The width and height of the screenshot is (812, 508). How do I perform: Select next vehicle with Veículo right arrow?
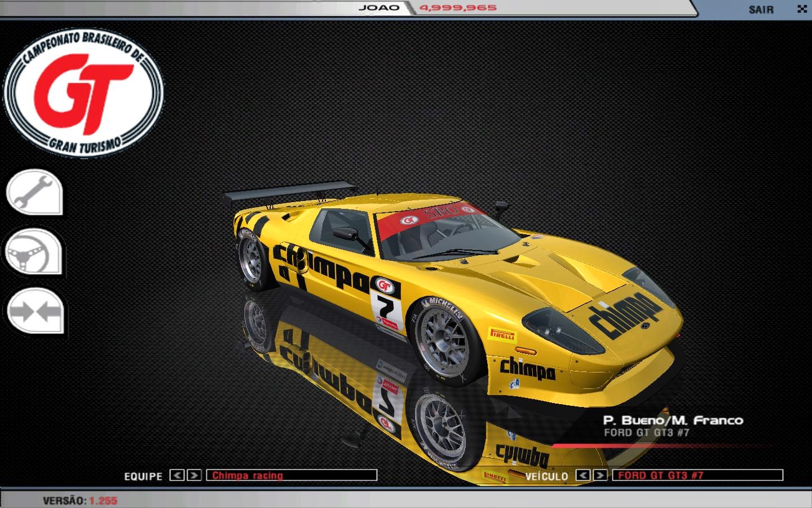coord(600,475)
